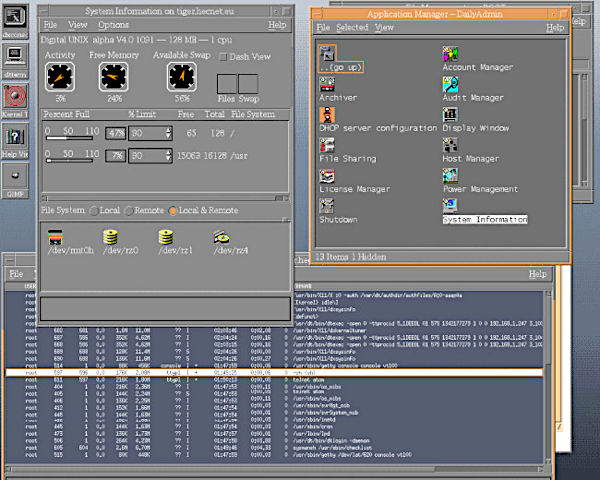Click the file system list horizontal scrollbar
The width and height of the screenshot is (600, 480).
tap(165, 198)
